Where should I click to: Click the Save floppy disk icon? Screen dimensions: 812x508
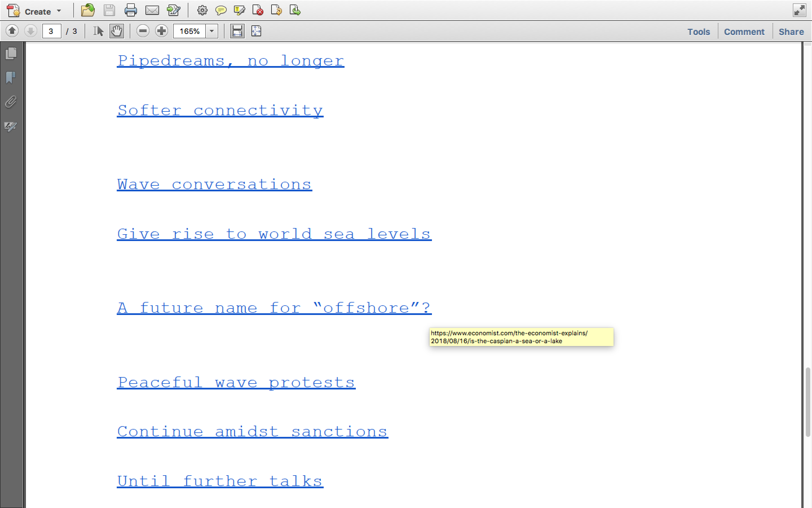pyautogui.click(x=109, y=10)
